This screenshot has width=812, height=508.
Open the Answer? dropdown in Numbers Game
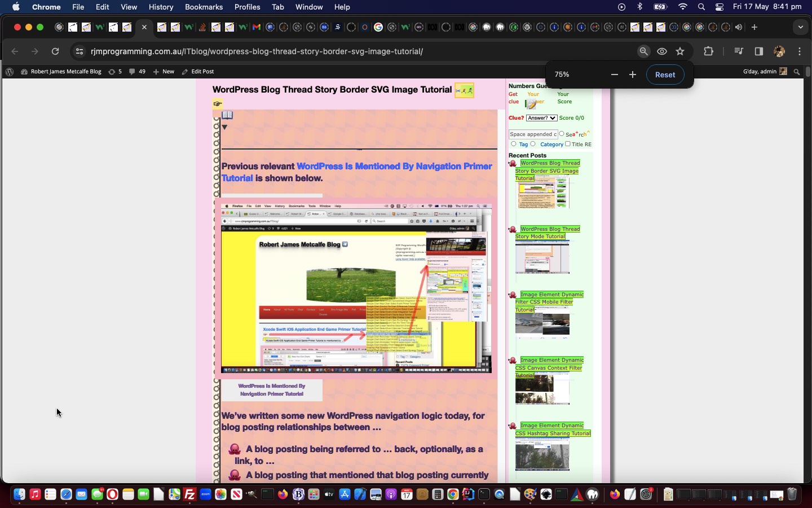coord(541,118)
